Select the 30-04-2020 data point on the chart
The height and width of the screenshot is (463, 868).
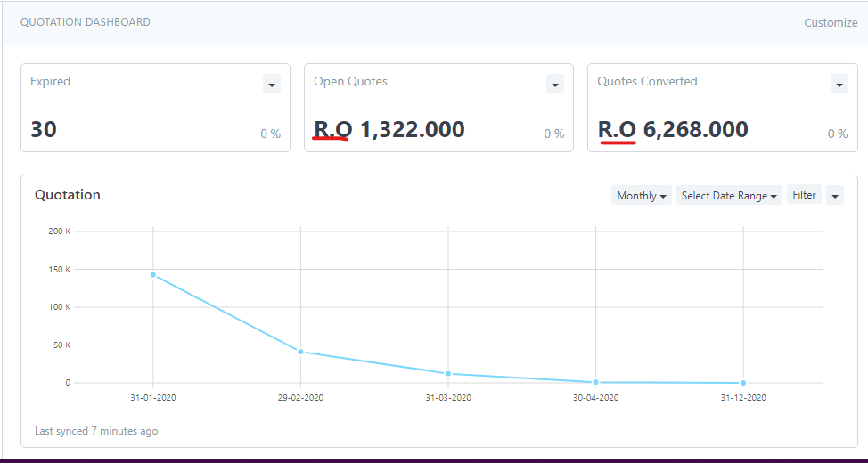(595, 382)
